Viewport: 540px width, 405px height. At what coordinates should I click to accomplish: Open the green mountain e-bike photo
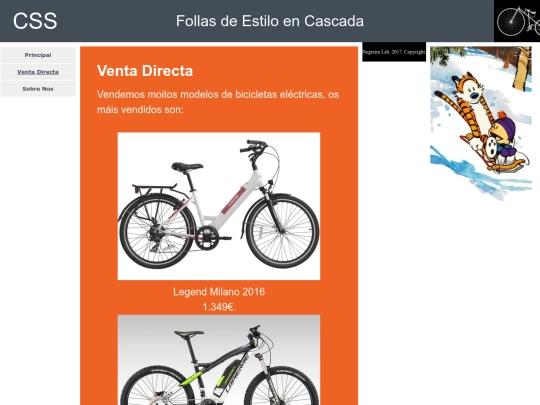click(219, 360)
